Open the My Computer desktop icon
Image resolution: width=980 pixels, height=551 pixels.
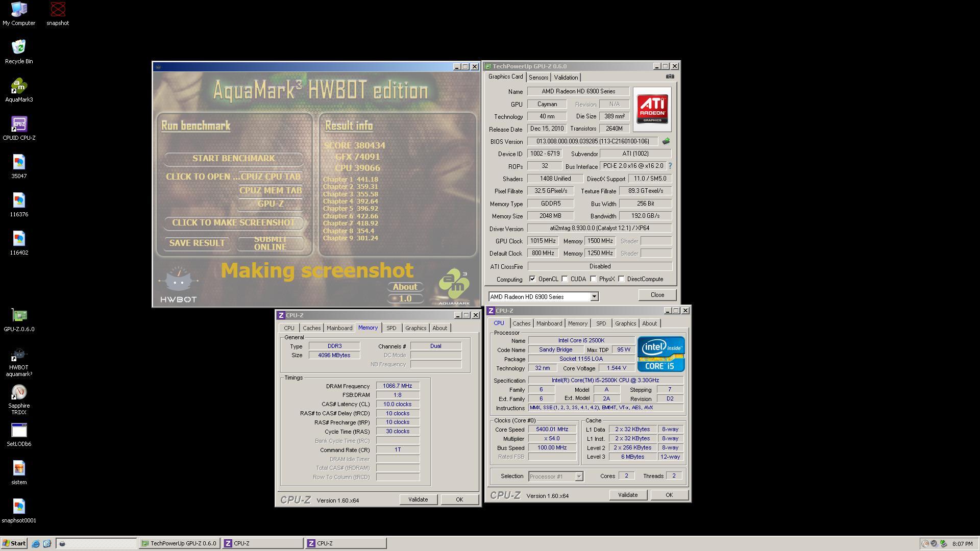[x=19, y=13]
